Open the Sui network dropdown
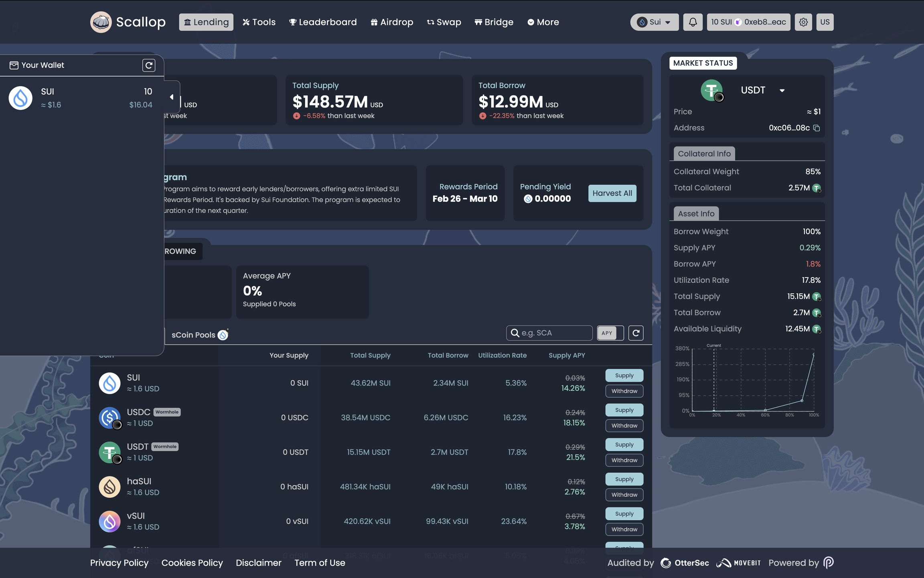 [x=654, y=22]
